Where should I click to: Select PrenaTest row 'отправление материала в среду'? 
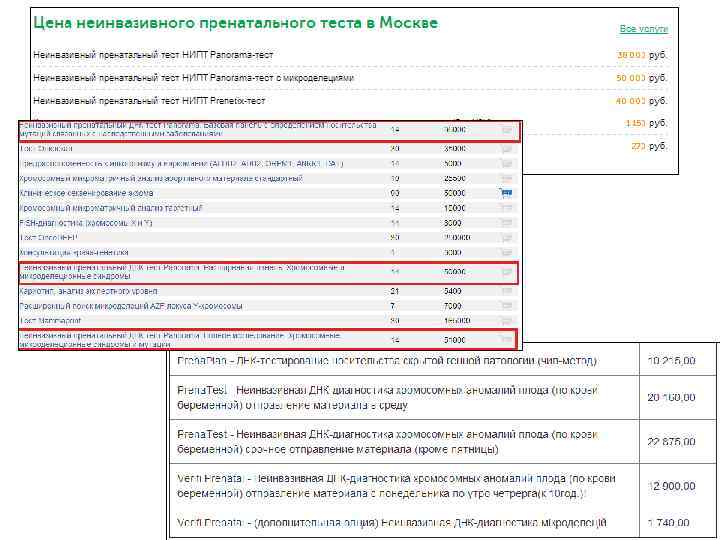tap(443, 398)
